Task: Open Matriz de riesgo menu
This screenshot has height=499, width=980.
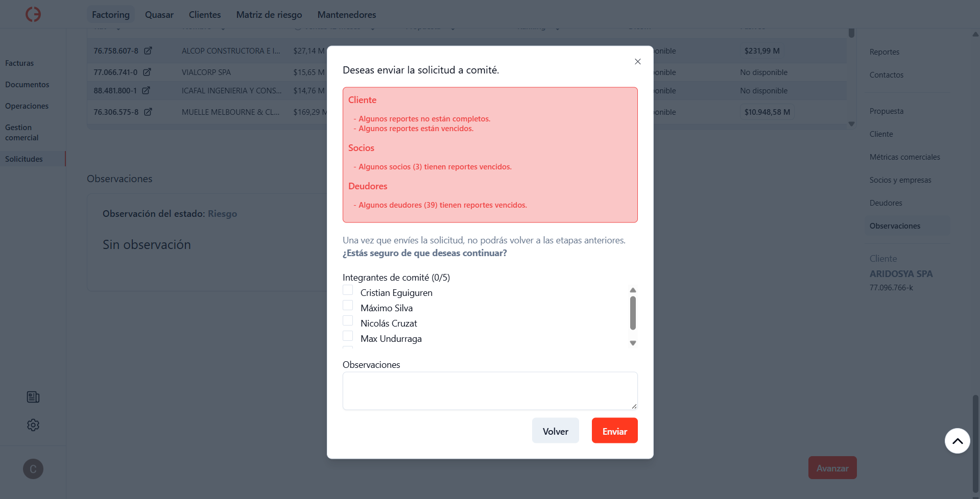Action: [269, 15]
